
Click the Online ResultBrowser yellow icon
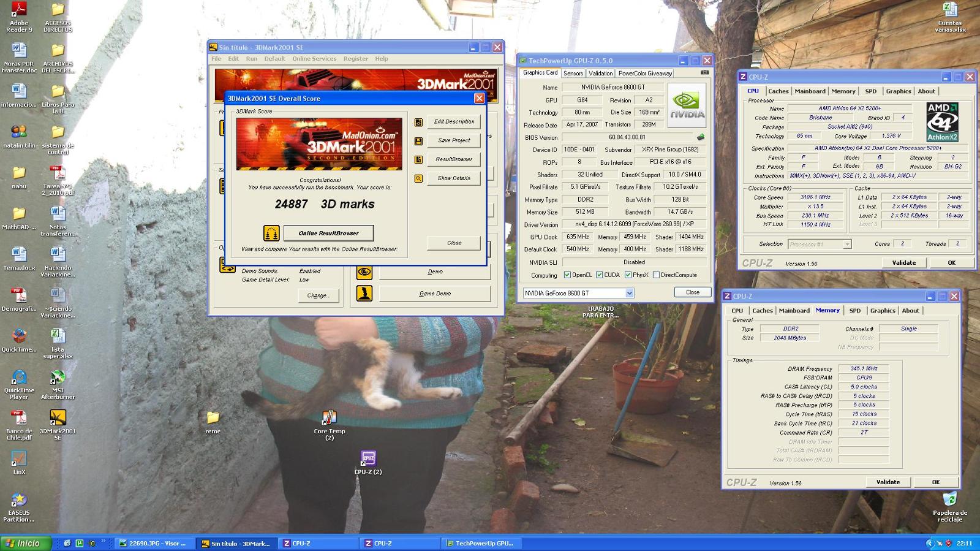tap(271, 233)
